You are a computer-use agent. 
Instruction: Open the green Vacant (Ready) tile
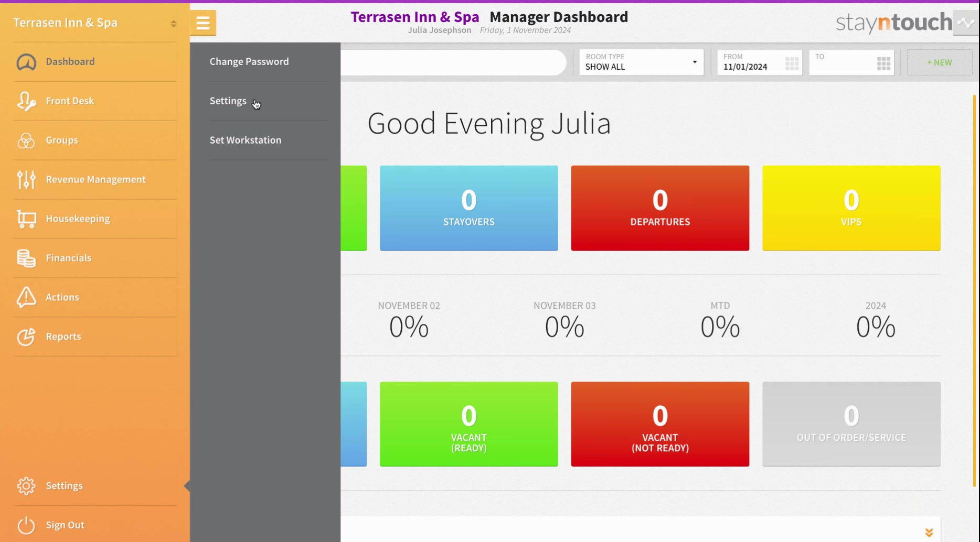point(469,424)
